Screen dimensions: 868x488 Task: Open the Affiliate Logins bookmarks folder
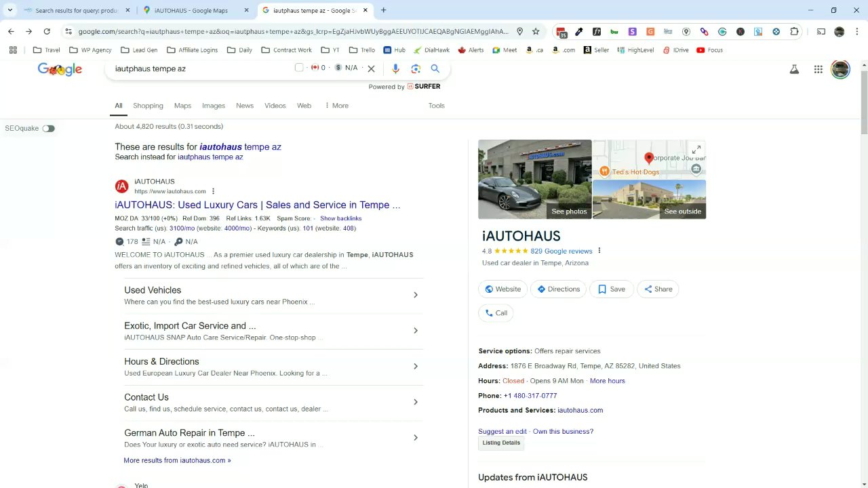pyautogui.click(x=192, y=50)
